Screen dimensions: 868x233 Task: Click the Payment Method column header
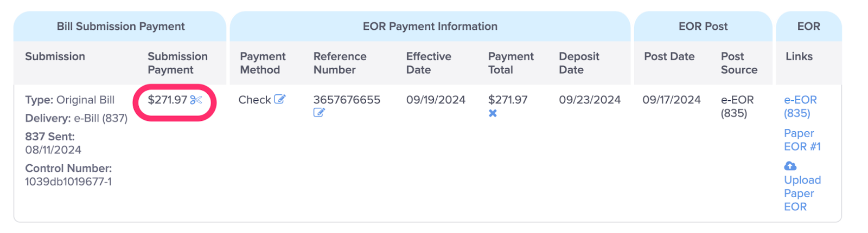[263, 63]
